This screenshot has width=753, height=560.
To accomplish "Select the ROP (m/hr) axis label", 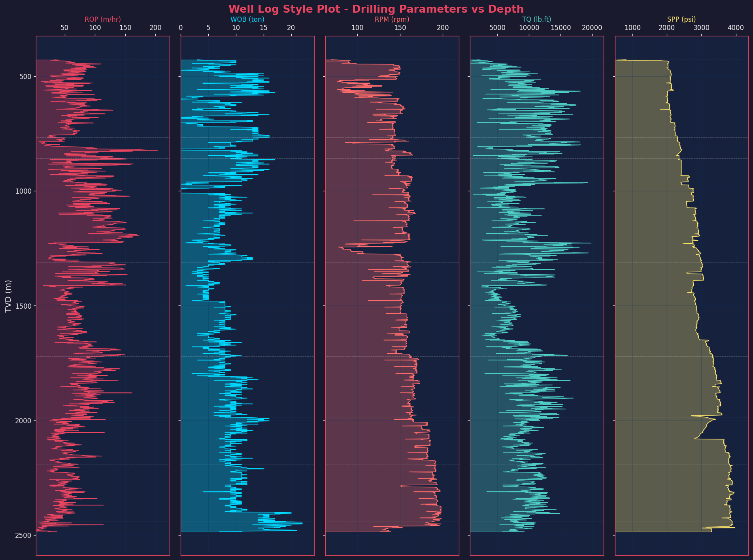I will (x=103, y=19).
